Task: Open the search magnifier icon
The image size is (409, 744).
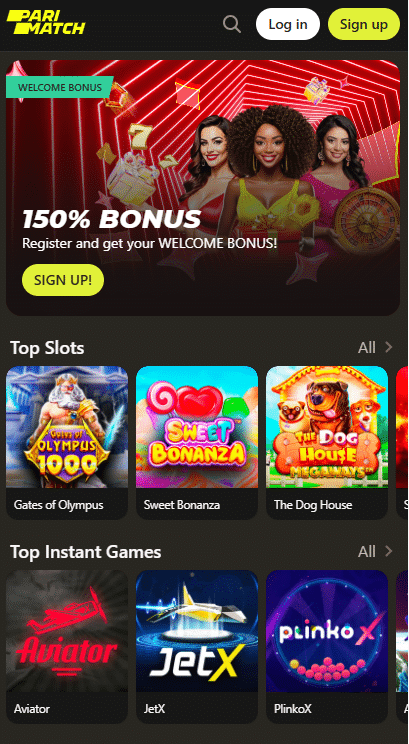Action: click(x=232, y=24)
